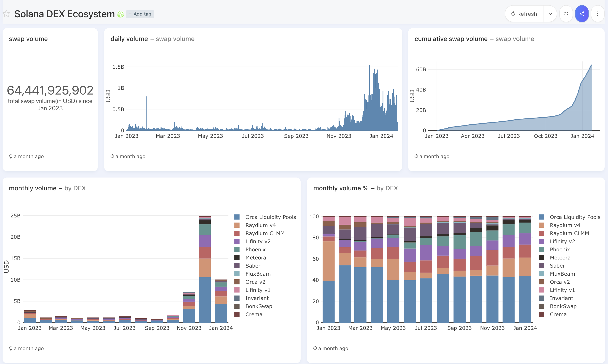Click the Lifinity v2 purple color swatch

click(237, 241)
